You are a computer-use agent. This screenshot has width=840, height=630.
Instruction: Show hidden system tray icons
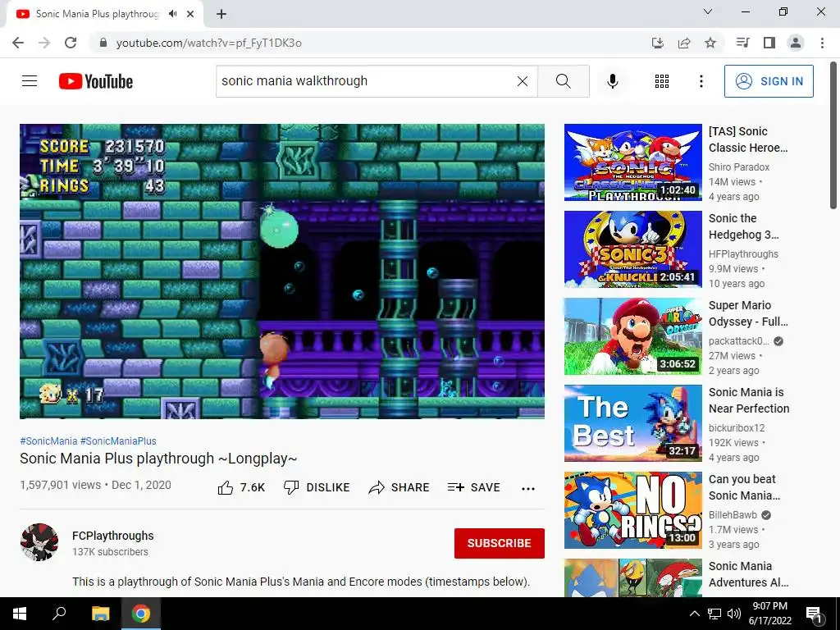click(694, 614)
